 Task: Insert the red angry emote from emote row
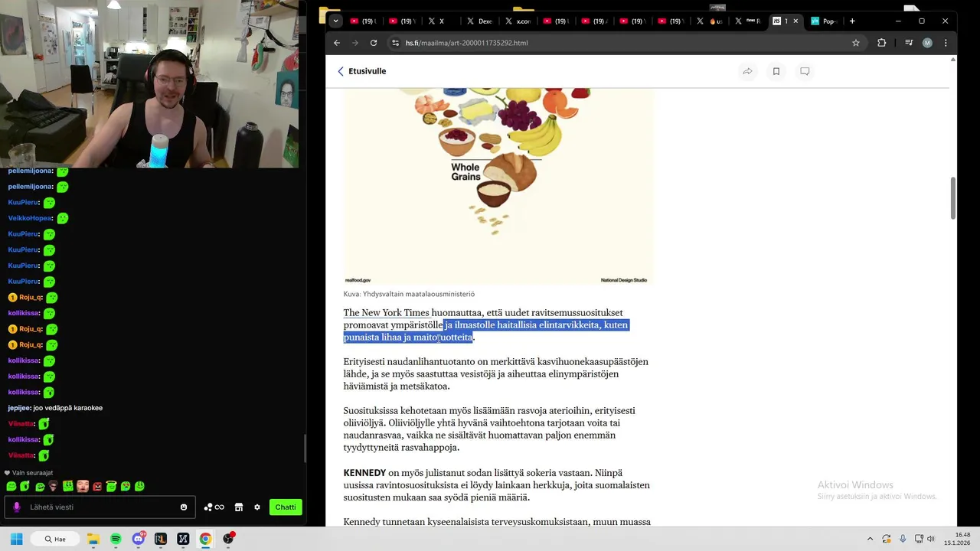pos(97,486)
